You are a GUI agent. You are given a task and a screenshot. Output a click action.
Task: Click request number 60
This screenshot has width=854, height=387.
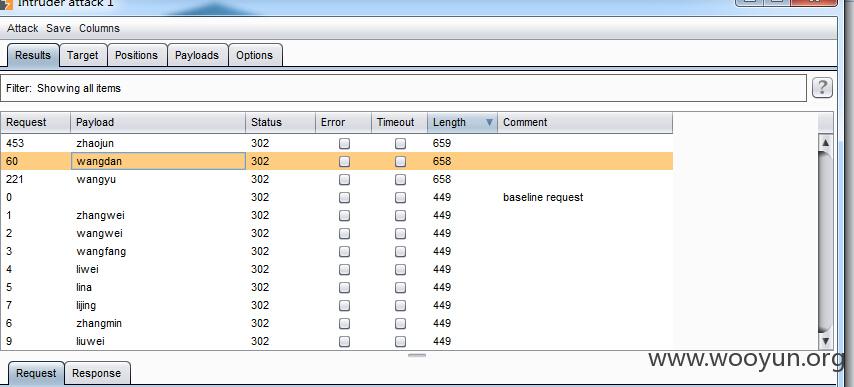tap(12, 162)
